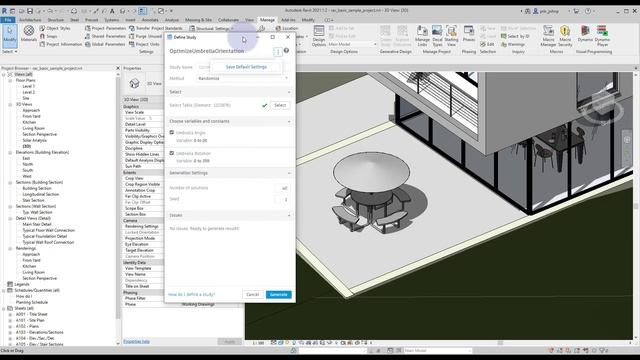640x360 pixels.
Task: Click the Save icon in quick access toolbar
Action: [30, 11]
